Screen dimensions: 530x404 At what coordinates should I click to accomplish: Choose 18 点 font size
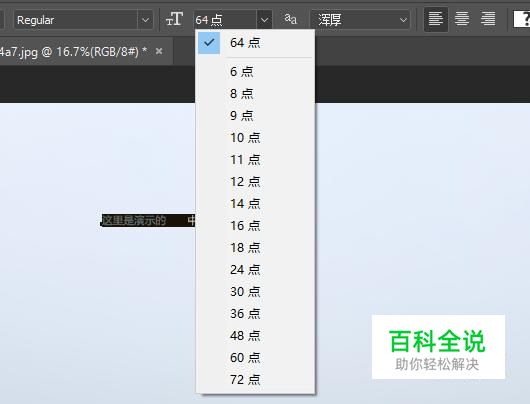click(255, 248)
